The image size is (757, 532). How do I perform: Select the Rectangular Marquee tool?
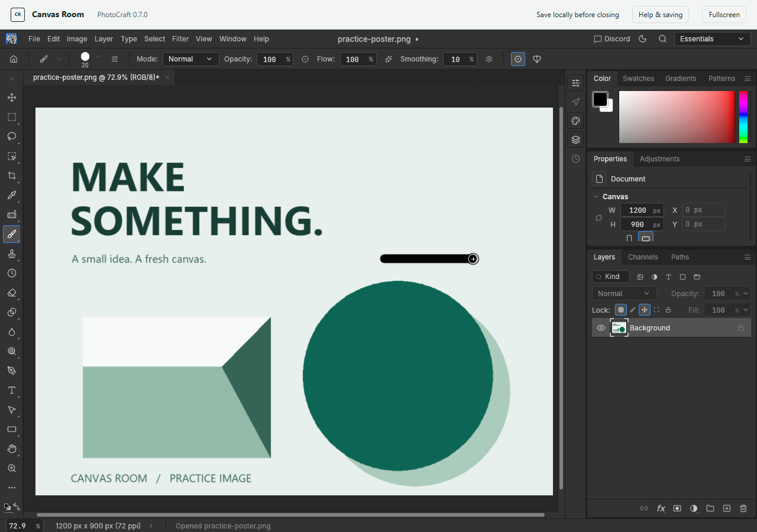click(11, 117)
